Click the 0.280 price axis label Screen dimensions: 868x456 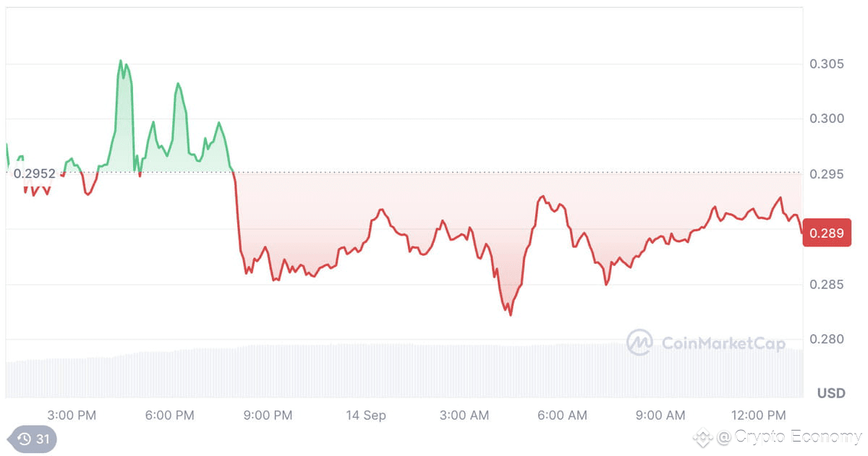point(826,340)
